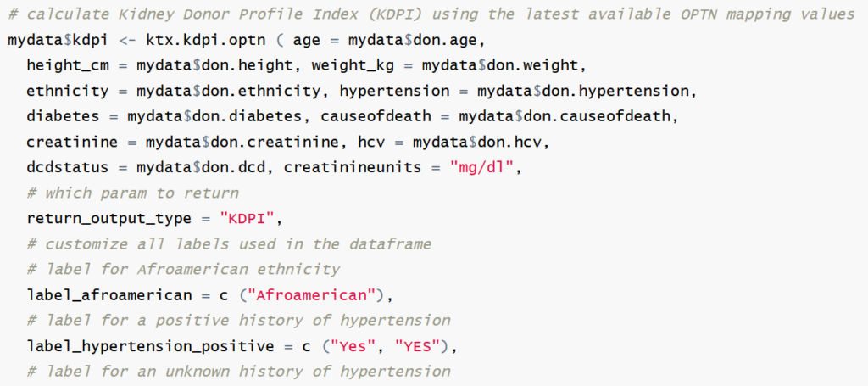
Task: Click the "KDPI" string value
Action: 248,218
